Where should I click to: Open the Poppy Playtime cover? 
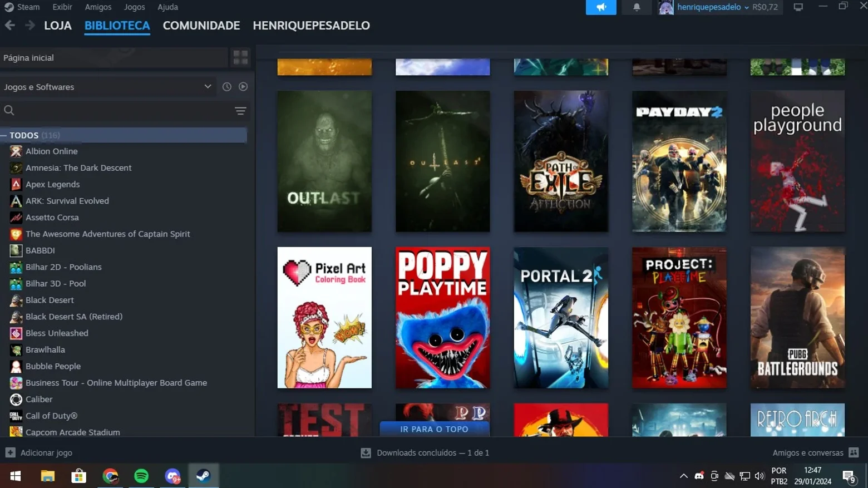pyautogui.click(x=443, y=318)
